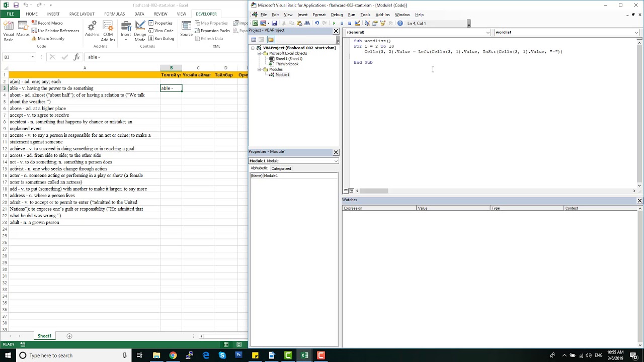This screenshot has width=644, height=362.
Task: Select Sheet1 (Sheet1) in project tree
Action: [x=286, y=59]
